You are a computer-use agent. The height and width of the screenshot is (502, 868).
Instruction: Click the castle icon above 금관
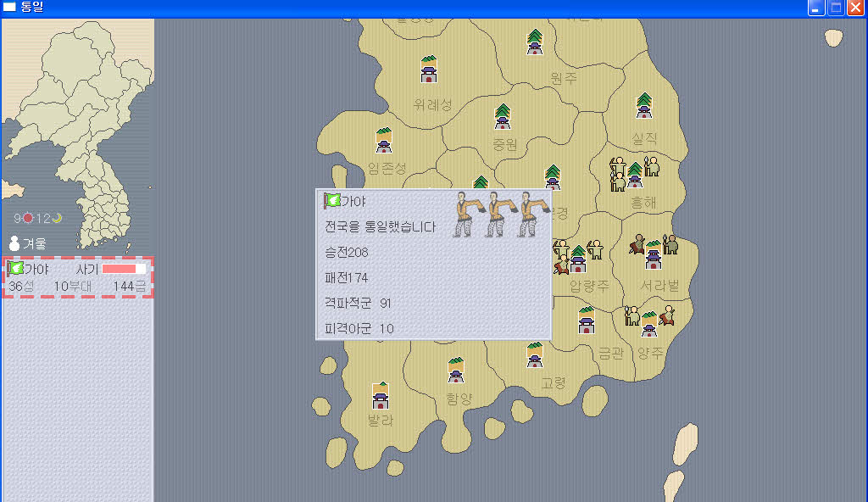[x=587, y=320]
